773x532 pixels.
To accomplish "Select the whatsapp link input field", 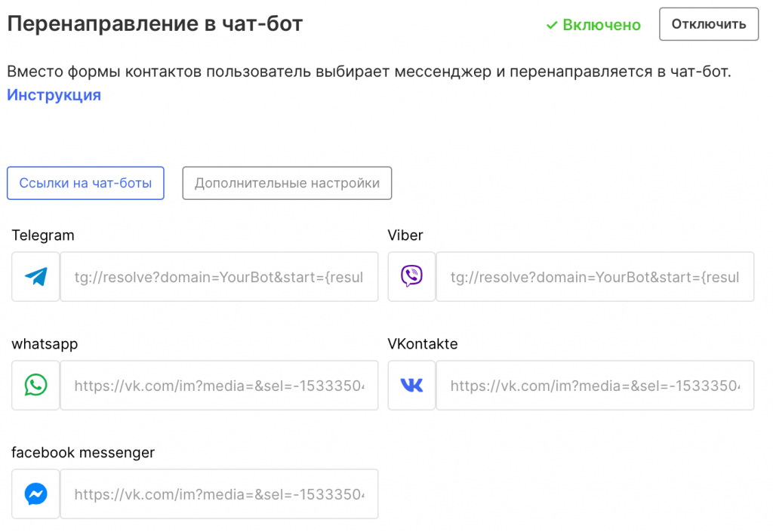I will click(x=219, y=386).
